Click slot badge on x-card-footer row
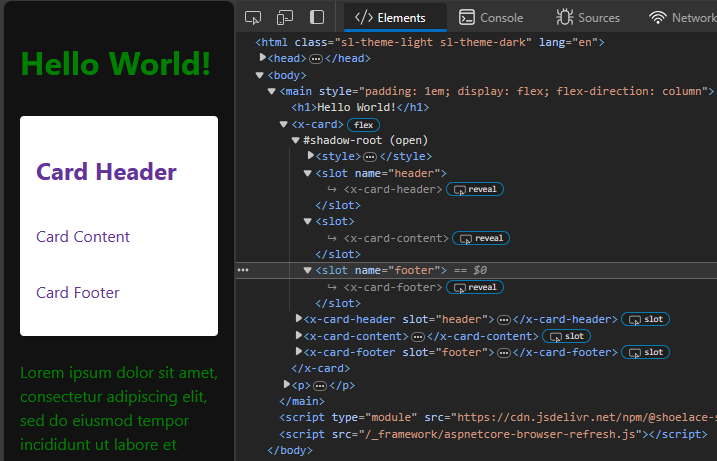The image size is (717, 461). pos(645,352)
